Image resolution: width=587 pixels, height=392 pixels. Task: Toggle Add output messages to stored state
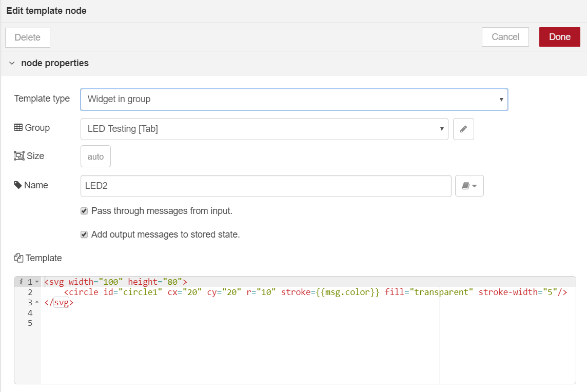84,234
